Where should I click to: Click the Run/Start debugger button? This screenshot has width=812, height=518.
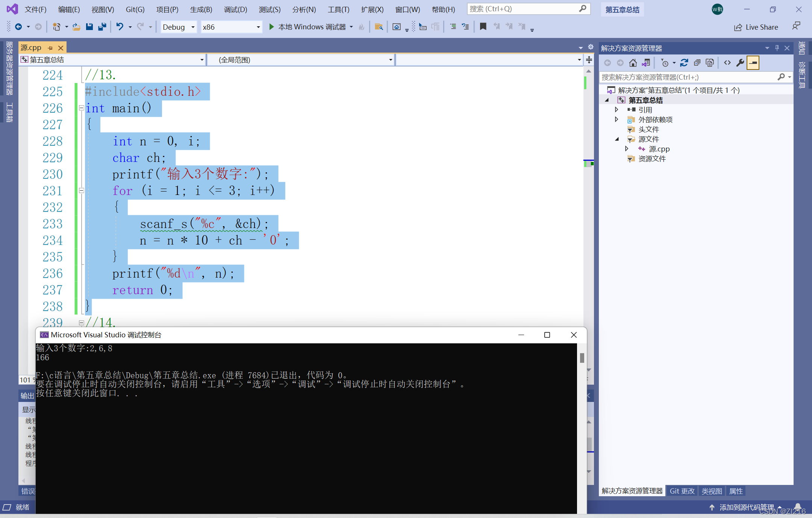pyautogui.click(x=270, y=28)
